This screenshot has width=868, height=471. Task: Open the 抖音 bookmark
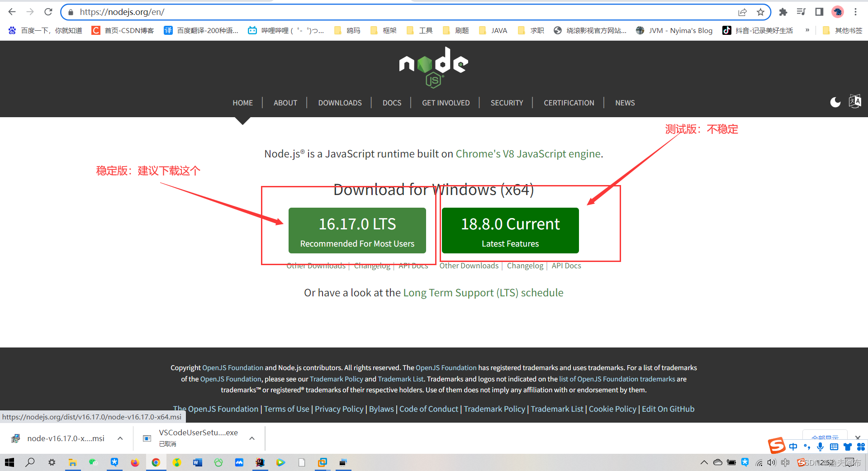point(758,30)
